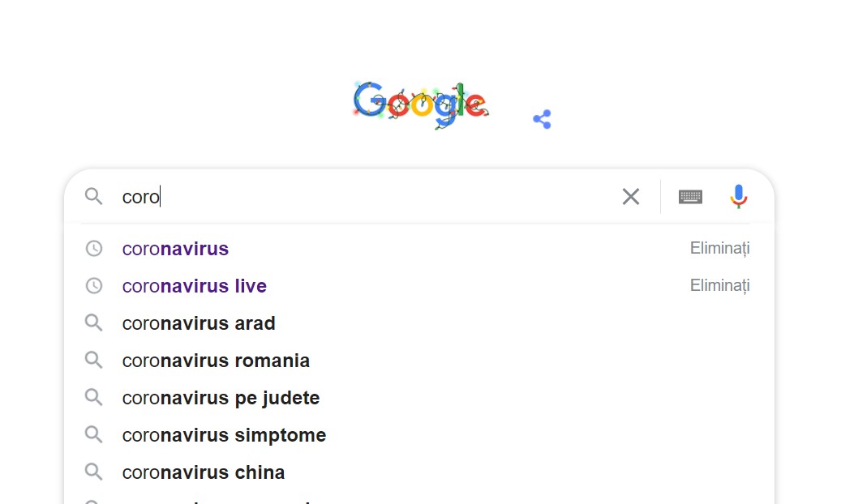Remove coronavirus live suggestion via Eliminați
Screen dimensions: 854x504
719,286
